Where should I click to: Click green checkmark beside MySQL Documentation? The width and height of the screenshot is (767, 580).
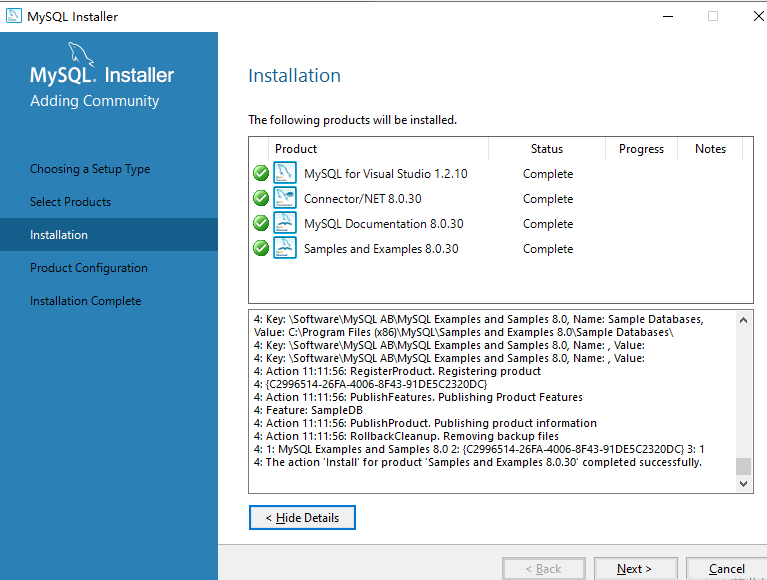261,223
